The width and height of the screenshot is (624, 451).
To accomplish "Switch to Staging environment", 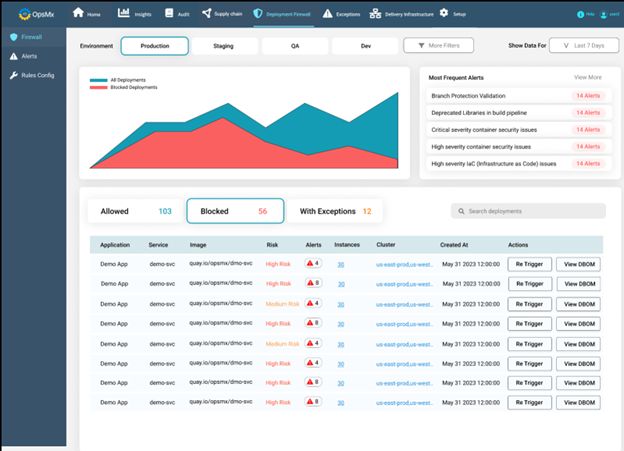I will (223, 46).
